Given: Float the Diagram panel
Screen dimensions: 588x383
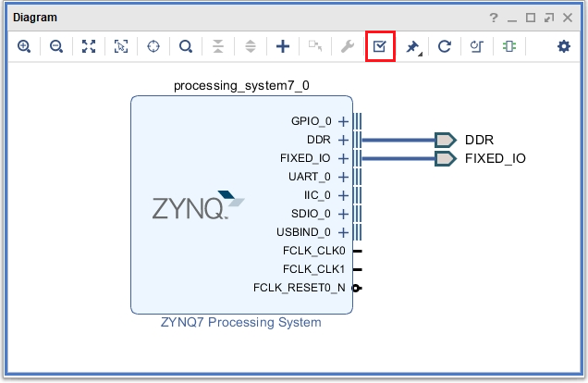Looking at the screenshot, I should click(549, 18).
